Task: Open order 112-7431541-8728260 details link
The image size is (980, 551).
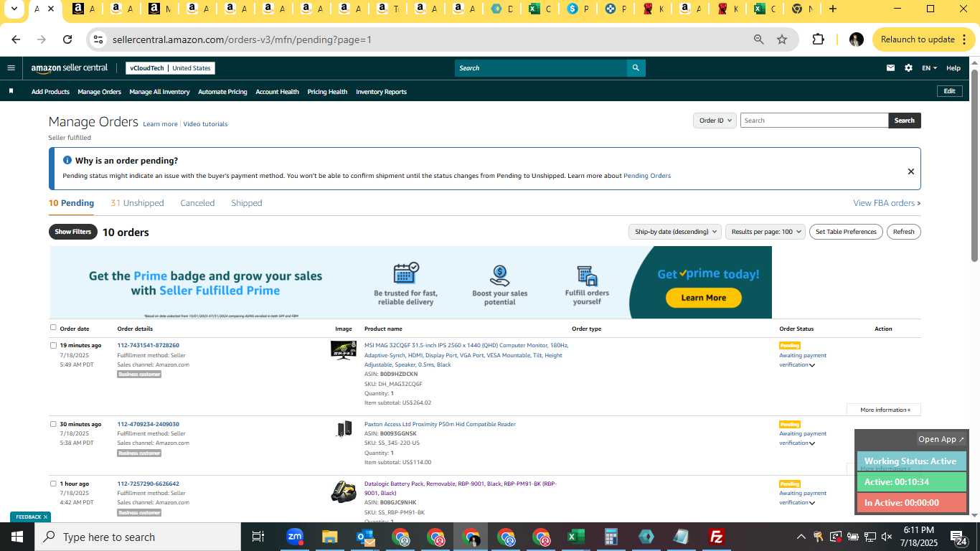Action: [x=149, y=345]
